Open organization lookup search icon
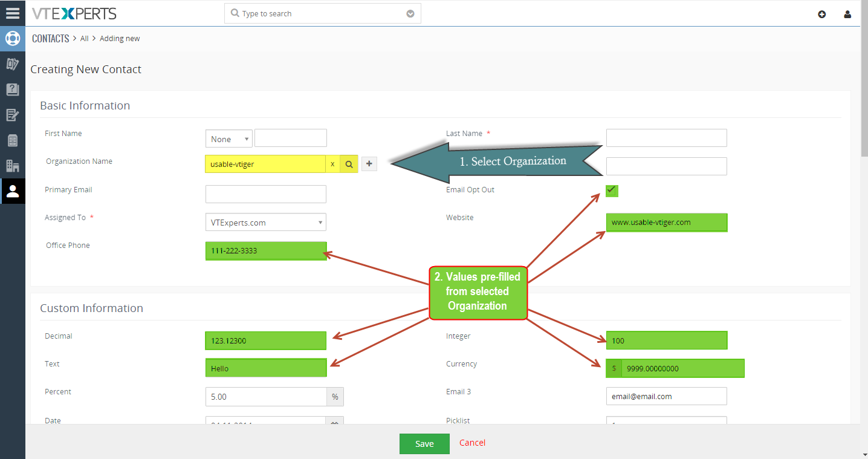The image size is (868, 459). (349, 164)
